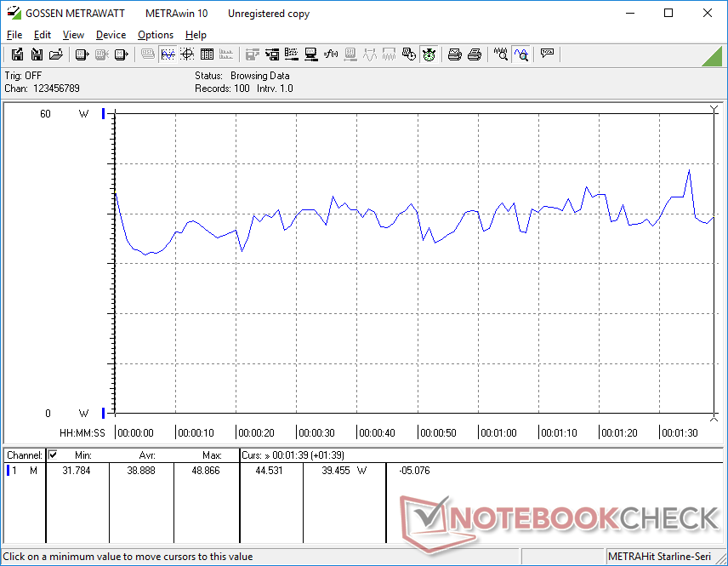
Task: Open the File menu
Action: 14,35
